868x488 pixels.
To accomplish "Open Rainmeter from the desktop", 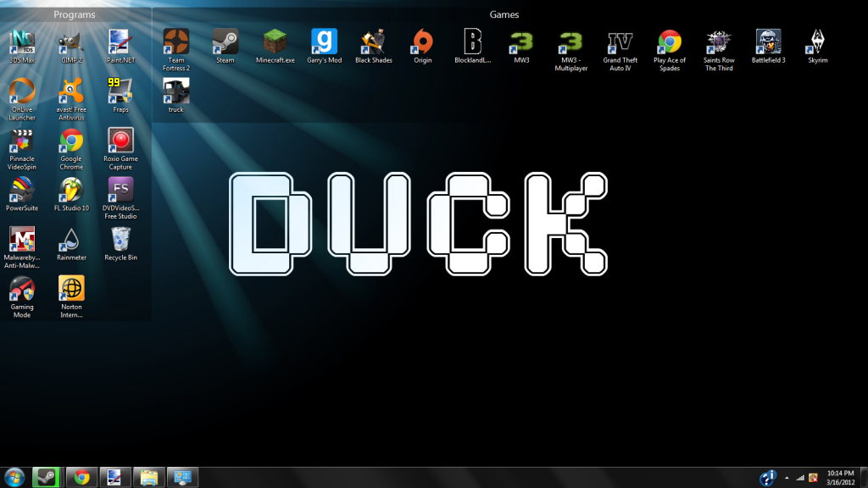I will [x=71, y=240].
